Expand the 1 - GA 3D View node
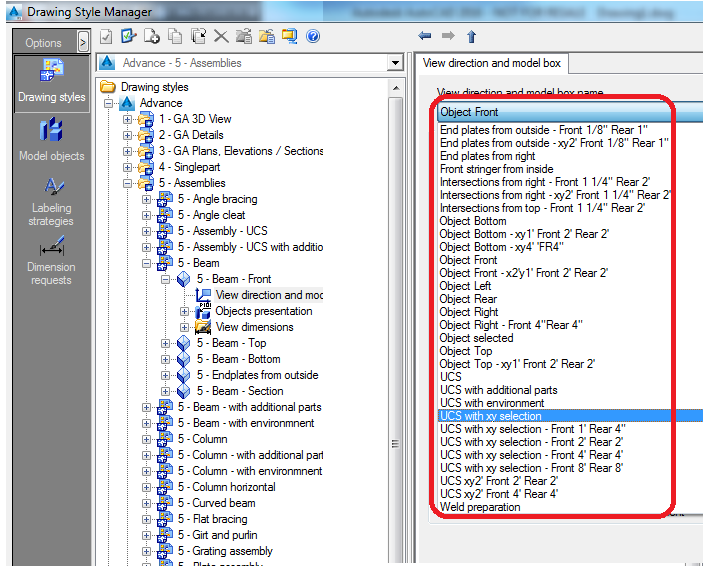The height and width of the screenshot is (567, 703). pos(127,120)
